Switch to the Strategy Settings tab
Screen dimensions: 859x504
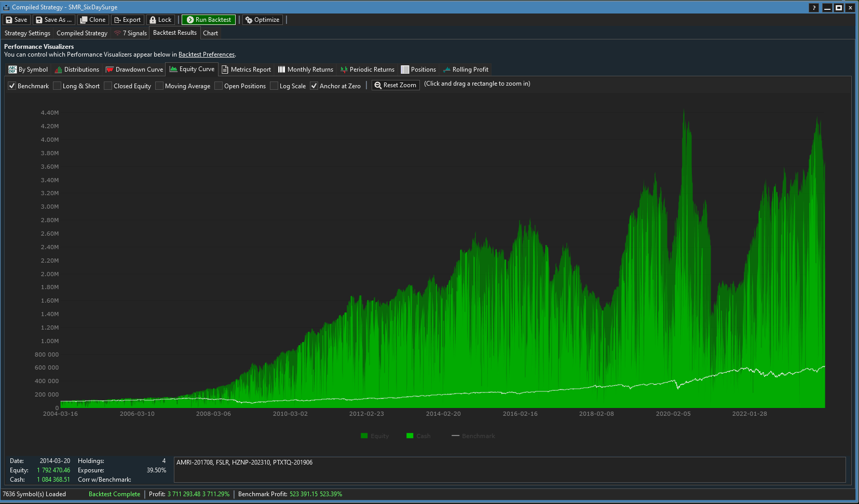(28, 33)
